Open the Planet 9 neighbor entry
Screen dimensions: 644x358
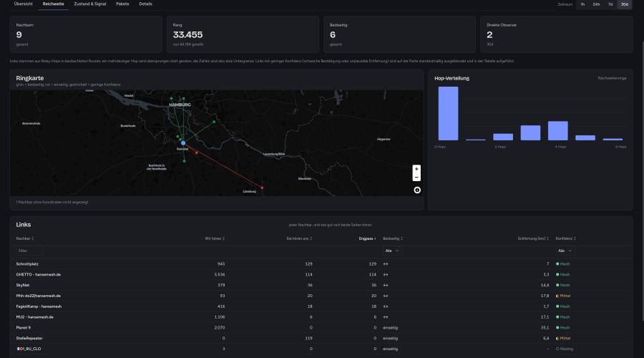pyautogui.click(x=24, y=328)
